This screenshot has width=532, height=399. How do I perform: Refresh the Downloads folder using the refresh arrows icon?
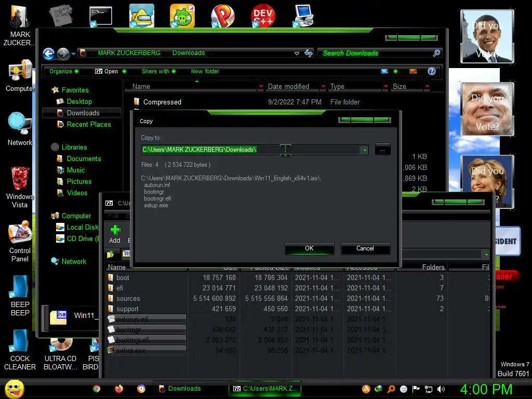coord(309,53)
